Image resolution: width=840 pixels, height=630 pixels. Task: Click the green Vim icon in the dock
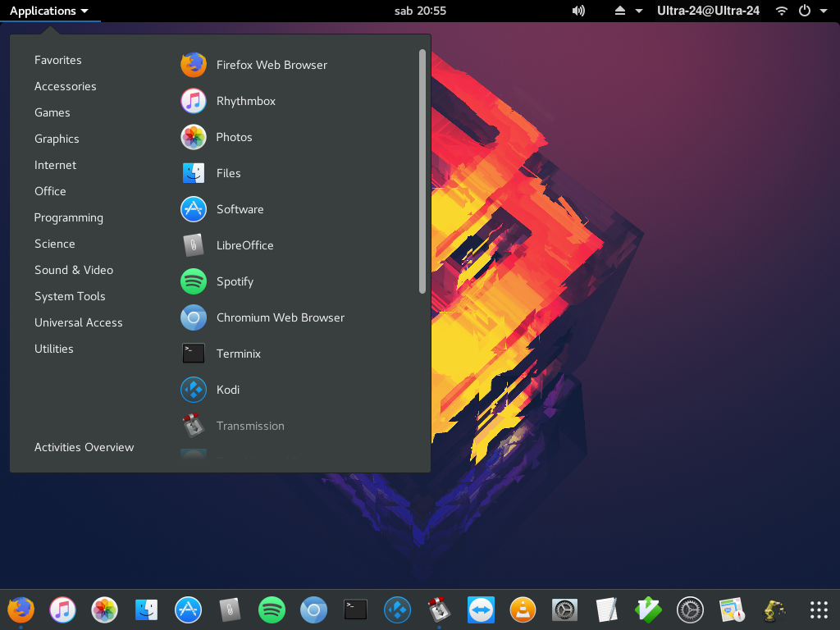click(x=648, y=609)
